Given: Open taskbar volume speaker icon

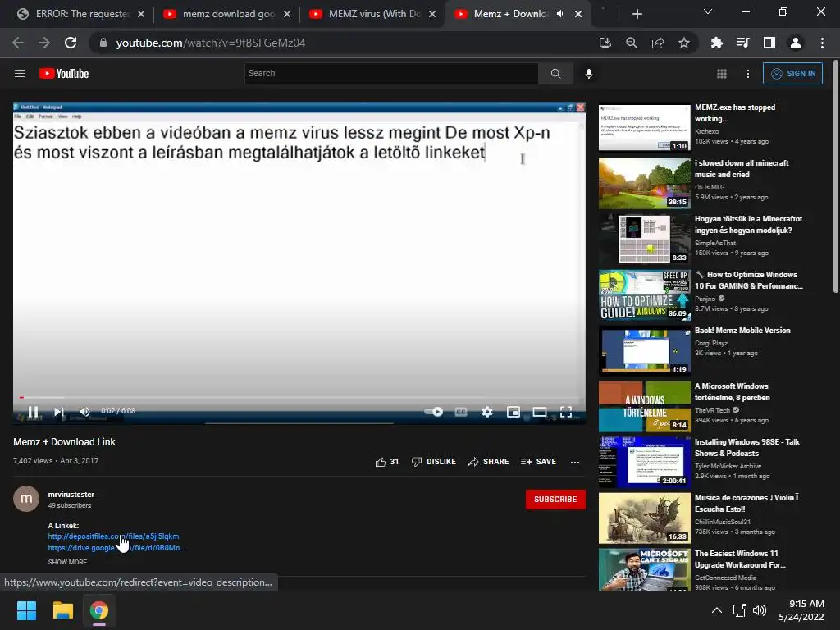Looking at the screenshot, I should click(760, 610).
